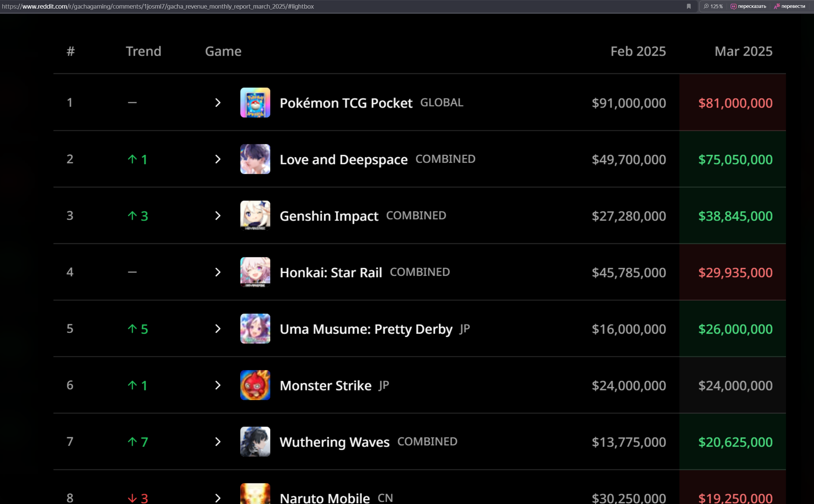Image resolution: width=814 pixels, height=504 pixels.
Task: Click the Uma Musume game icon
Action: click(x=255, y=329)
